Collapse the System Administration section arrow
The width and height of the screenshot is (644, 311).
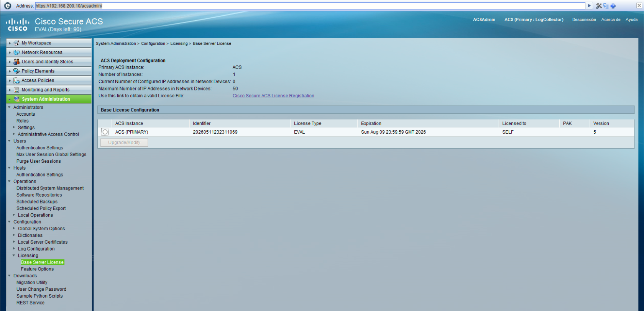[10, 99]
